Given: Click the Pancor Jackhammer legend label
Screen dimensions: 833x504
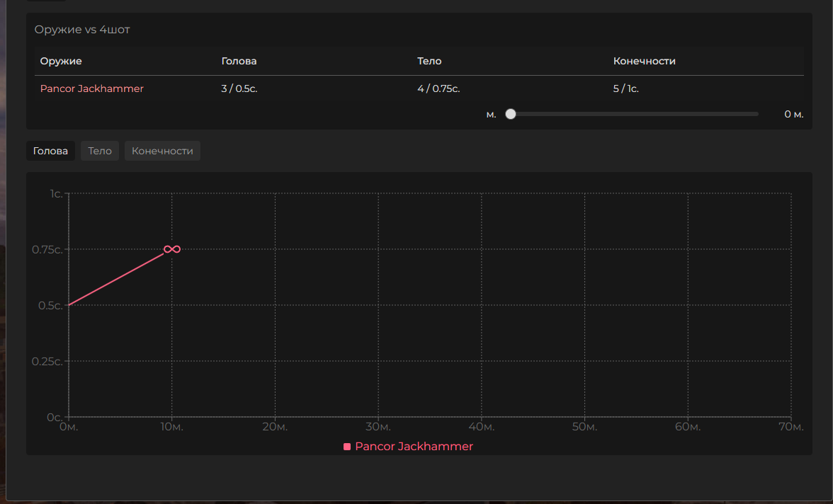Looking at the screenshot, I should (x=414, y=447).
